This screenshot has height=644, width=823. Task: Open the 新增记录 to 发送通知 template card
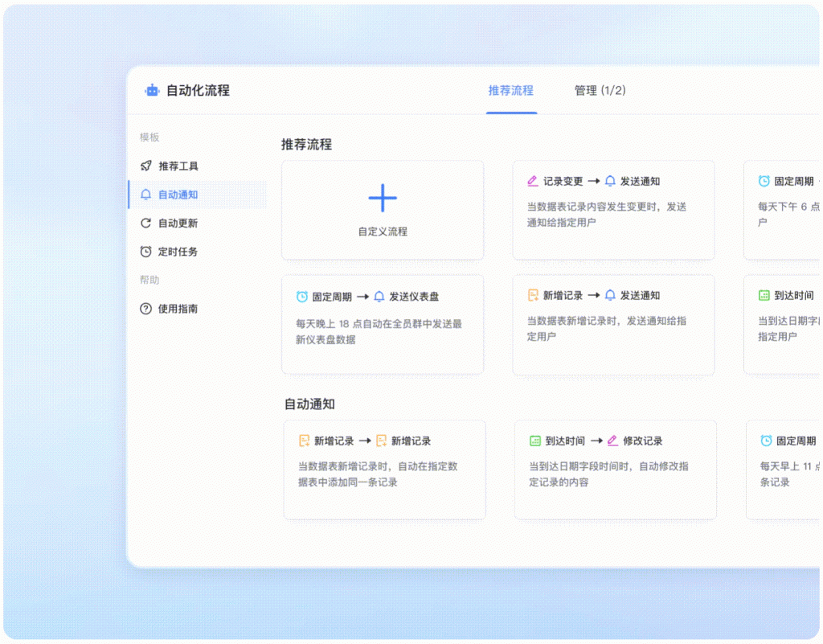[613, 325]
